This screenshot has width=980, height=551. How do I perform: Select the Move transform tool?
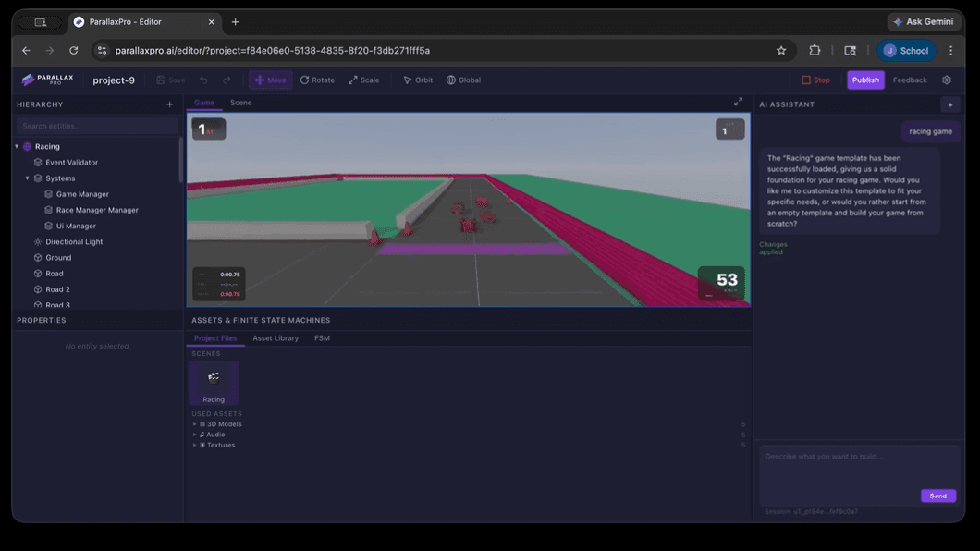click(x=270, y=80)
